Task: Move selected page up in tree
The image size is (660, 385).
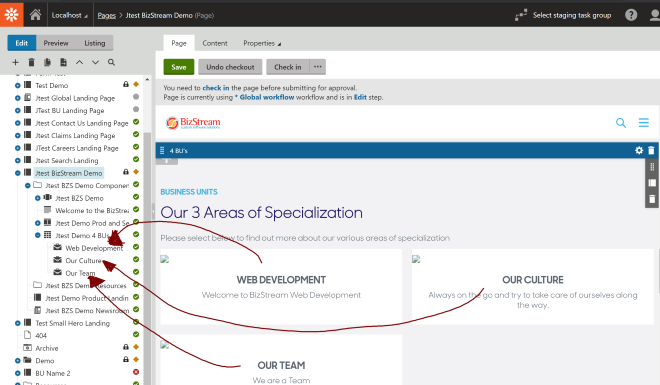Action: [79, 62]
